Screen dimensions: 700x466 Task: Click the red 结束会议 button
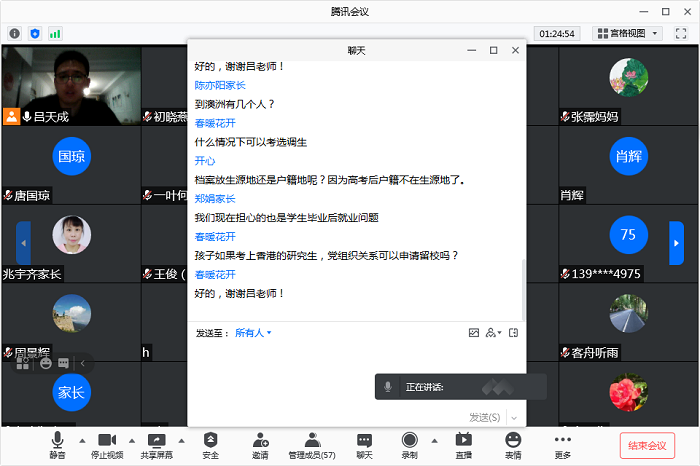(x=647, y=445)
